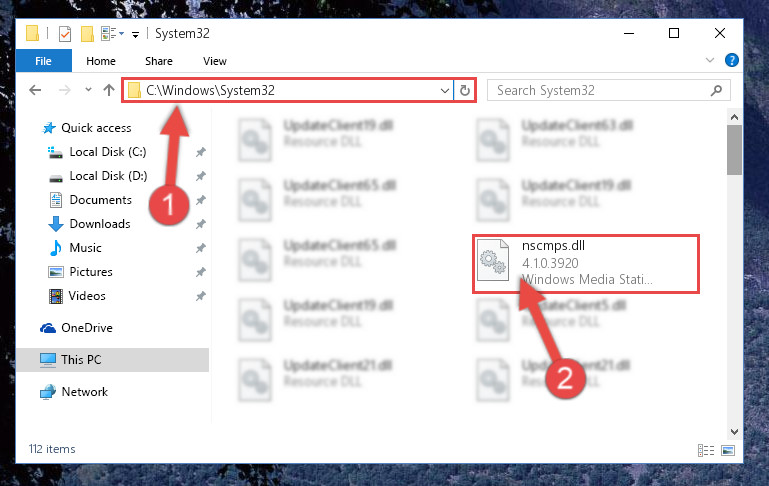Refresh the System32 folder view

click(464, 90)
